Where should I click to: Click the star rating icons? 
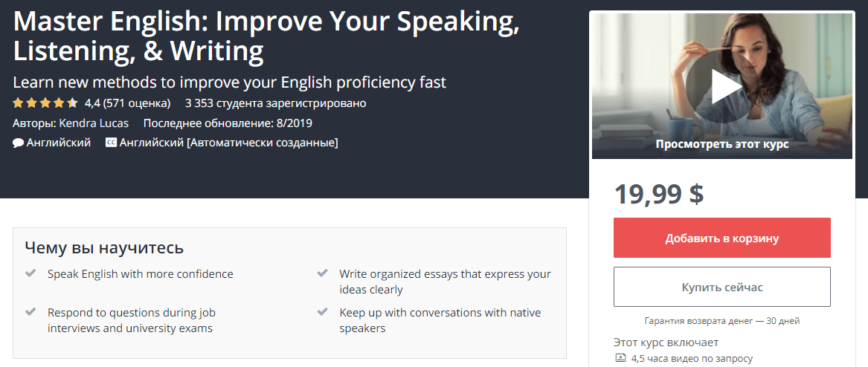pyautogui.click(x=45, y=103)
